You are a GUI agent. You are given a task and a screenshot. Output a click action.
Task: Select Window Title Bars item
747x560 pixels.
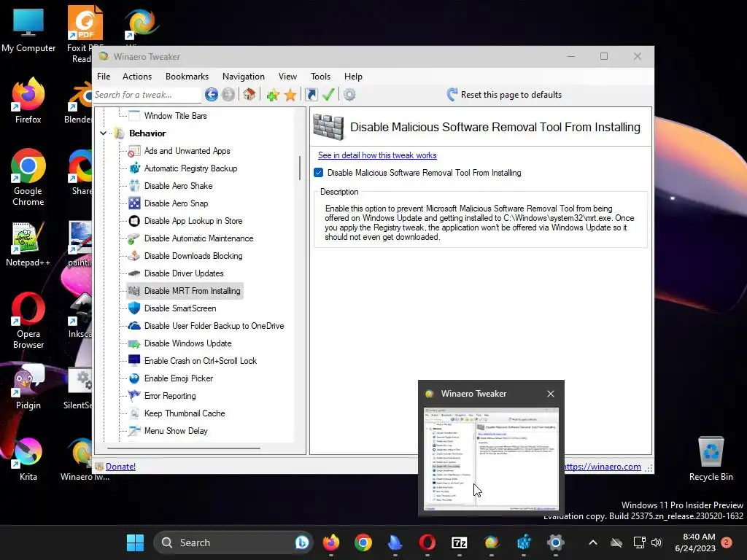175,116
